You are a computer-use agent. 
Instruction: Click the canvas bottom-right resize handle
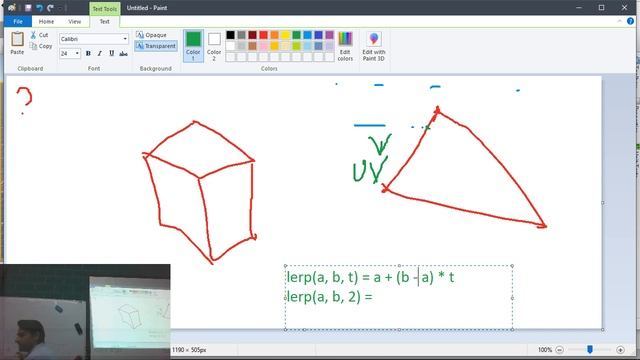click(602, 329)
